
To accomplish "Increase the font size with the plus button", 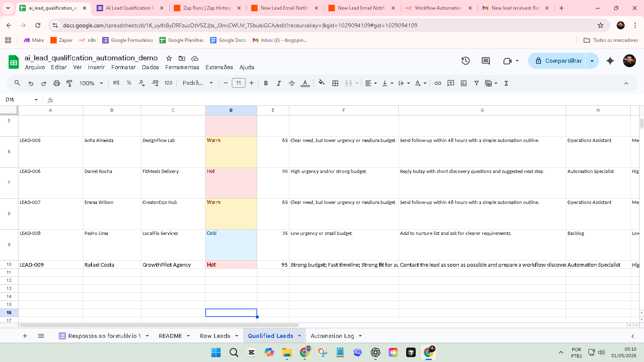I will coord(252,83).
